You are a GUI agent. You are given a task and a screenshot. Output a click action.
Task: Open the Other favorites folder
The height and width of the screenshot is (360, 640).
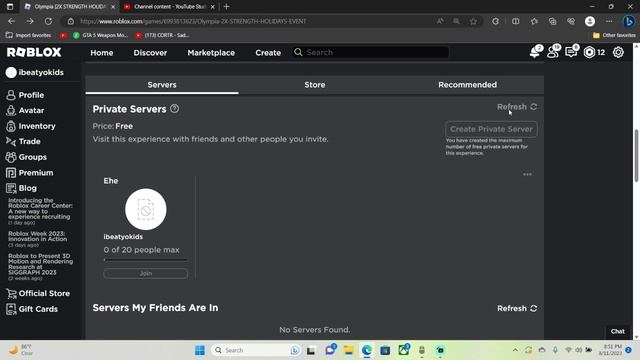tap(614, 35)
